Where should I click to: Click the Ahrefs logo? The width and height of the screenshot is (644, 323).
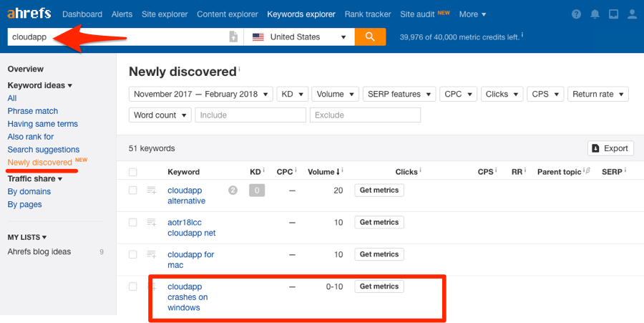pyautogui.click(x=29, y=14)
